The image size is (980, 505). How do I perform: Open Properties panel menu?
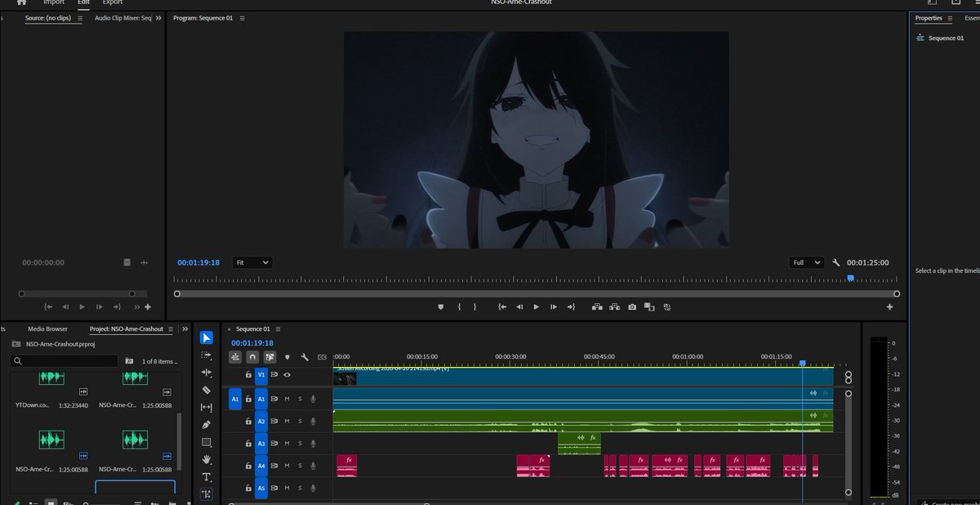click(951, 18)
